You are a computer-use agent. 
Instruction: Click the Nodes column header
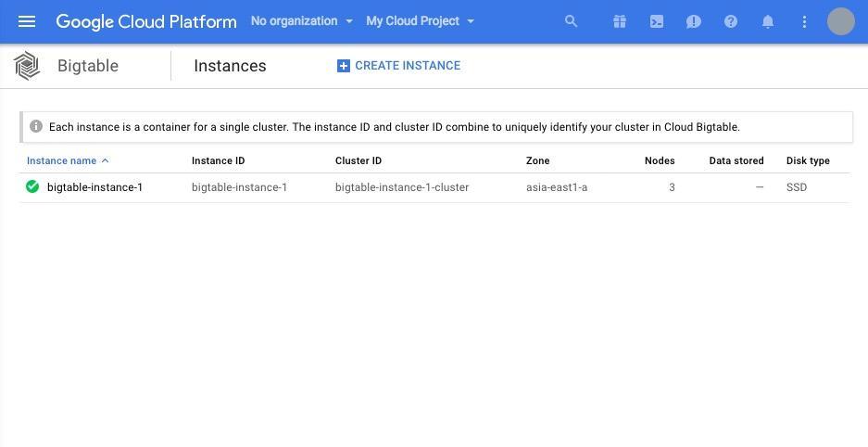(x=660, y=160)
